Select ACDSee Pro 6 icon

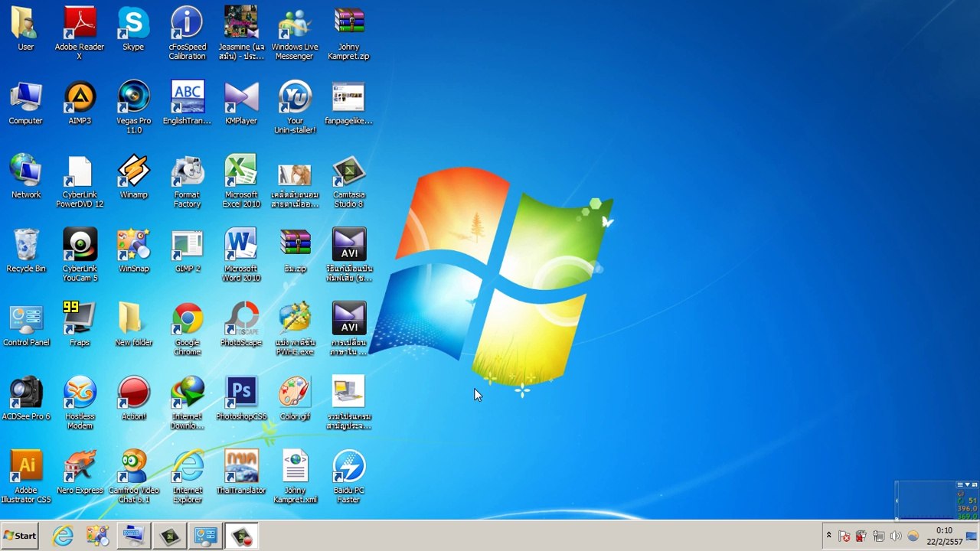(x=26, y=399)
